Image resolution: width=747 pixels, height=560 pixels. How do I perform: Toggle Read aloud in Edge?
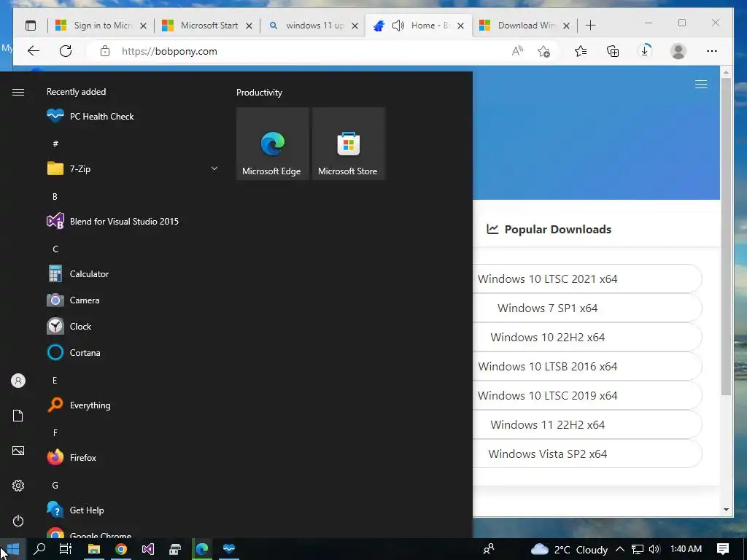(x=517, y=51)
